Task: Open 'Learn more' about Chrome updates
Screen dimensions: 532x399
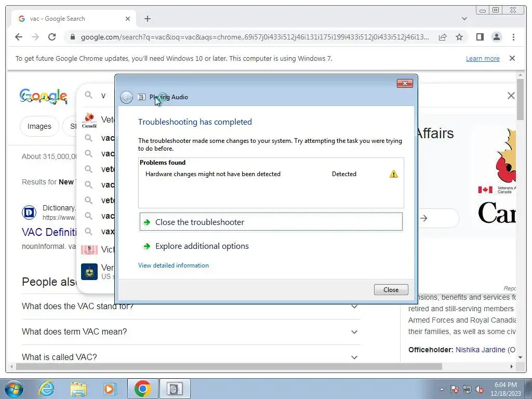Action: (483, 58)
